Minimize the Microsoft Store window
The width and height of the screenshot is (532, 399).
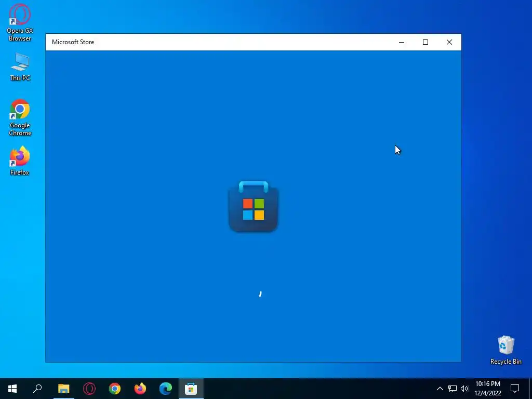(x=402, y=42)
